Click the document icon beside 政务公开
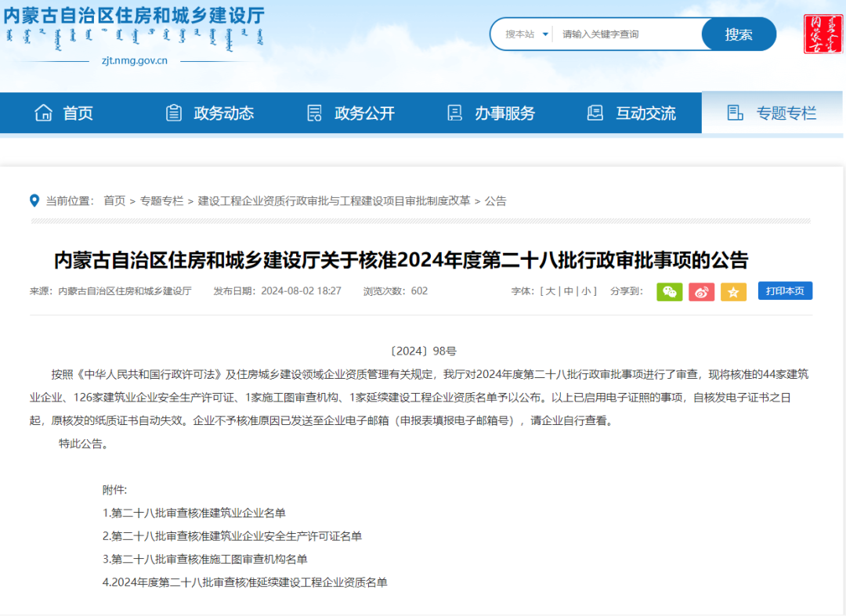This screenshot has height=616, width=846. pyautogui.click(x=314, y=113)
